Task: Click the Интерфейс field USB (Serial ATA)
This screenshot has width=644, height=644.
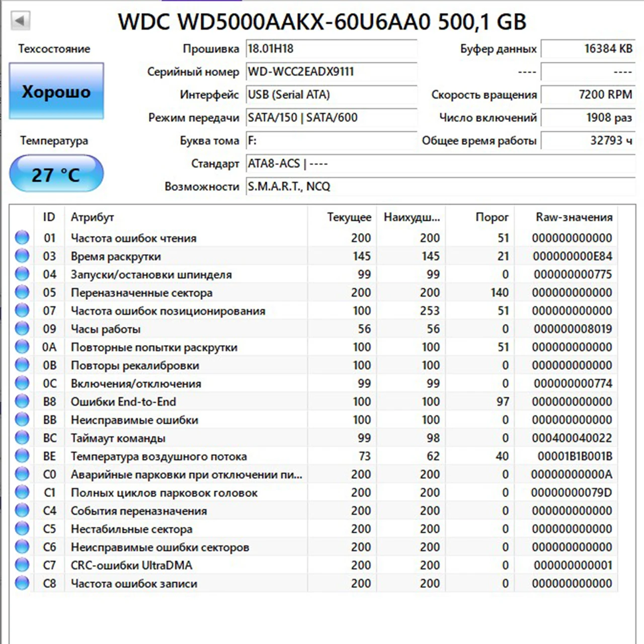Action: tap(332, 95)
